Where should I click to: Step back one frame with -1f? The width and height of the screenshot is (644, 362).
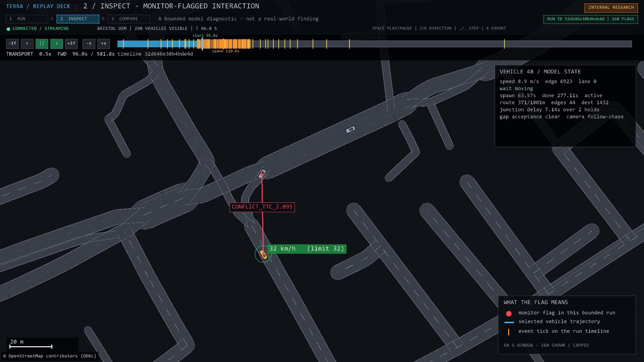point(12,44)
